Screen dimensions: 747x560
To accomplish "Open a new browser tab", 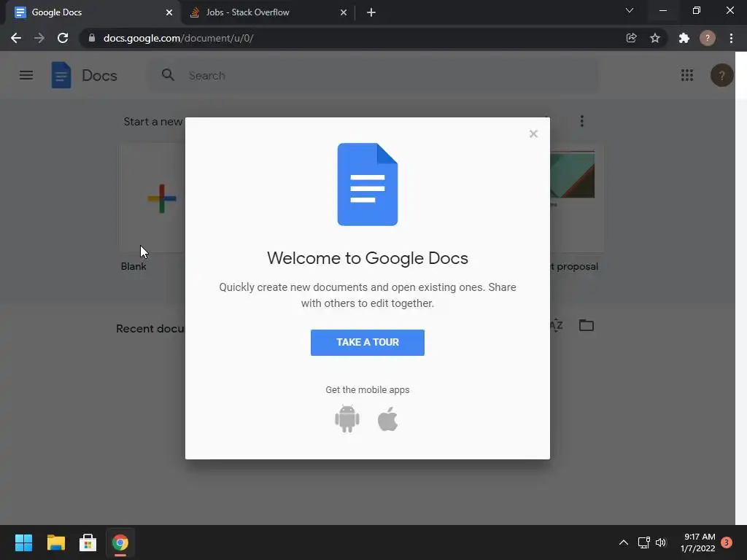I will click(371, 12).
